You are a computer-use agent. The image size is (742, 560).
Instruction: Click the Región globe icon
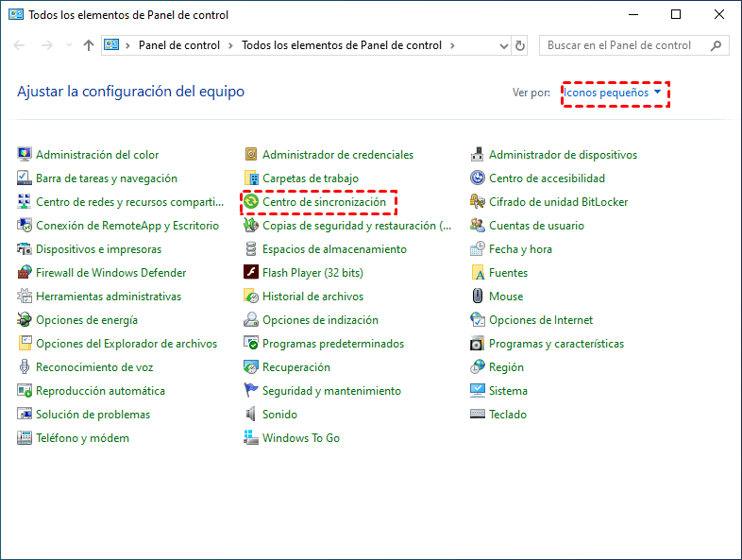click(x=478, y=367)
